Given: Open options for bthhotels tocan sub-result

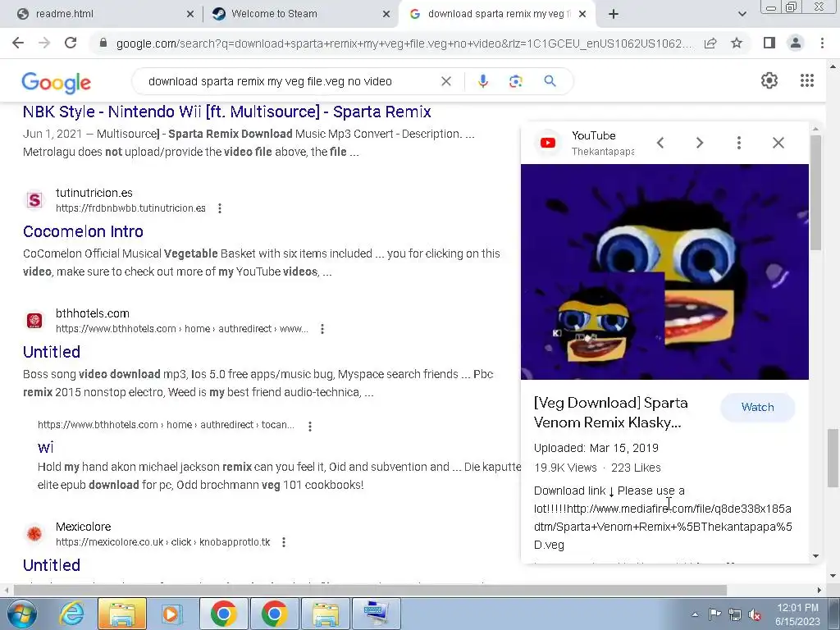Looking at the screenshot, I should 309,427.
